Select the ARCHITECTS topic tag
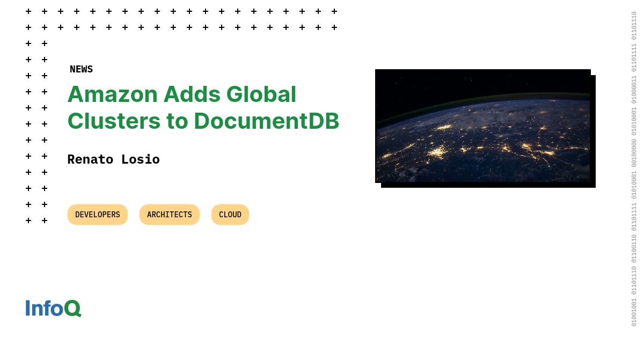The height and width of the screenshot is (338, 644). point(169,214)
